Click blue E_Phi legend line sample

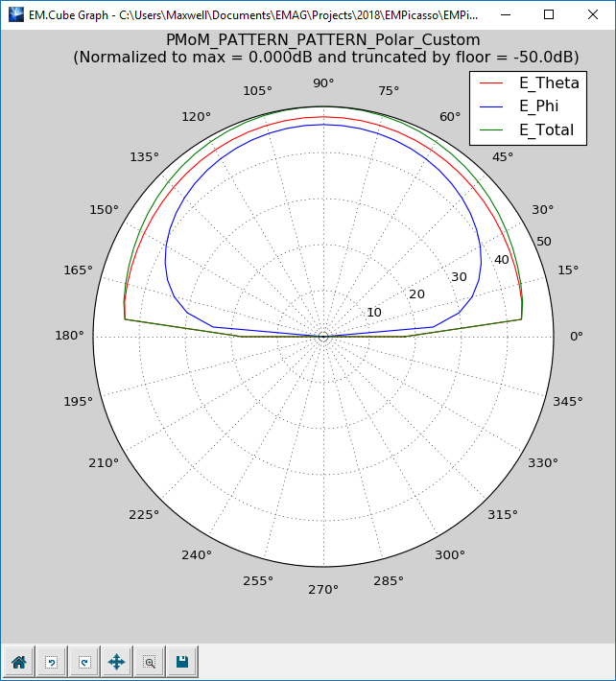491,106
